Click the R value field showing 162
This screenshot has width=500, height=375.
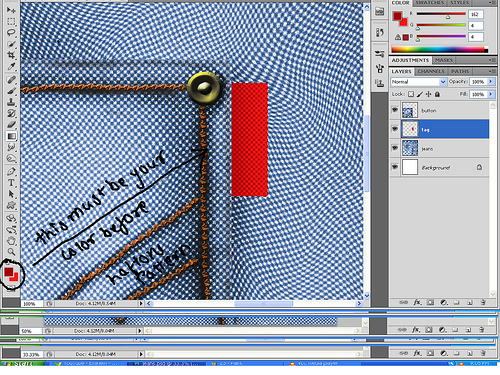(x=476, y=14)
